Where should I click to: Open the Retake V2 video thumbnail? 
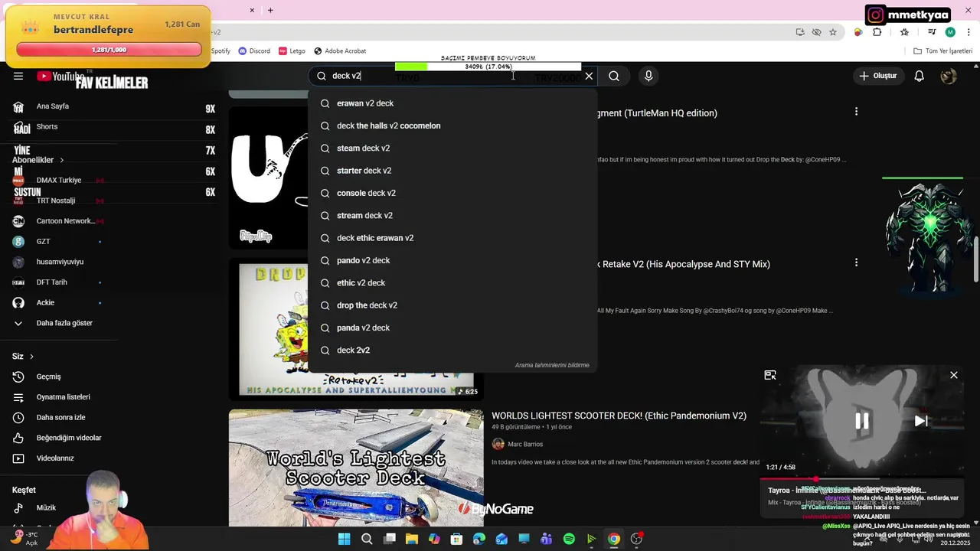pos(356,329)
